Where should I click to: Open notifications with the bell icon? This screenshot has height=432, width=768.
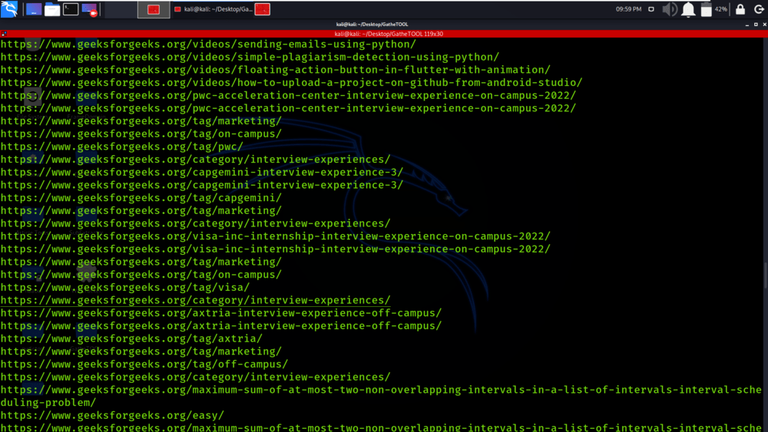(x=688, y=9)
